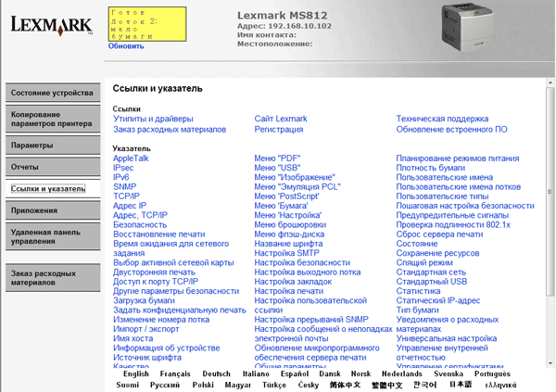Open Настройка безопасности link
Viewport: 556px width, 392px height.
[x=302, y=263]
